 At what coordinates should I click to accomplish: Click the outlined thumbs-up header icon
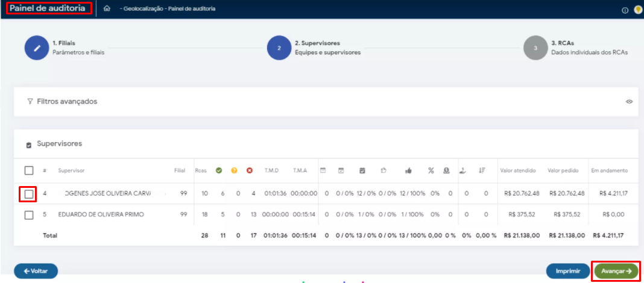point(383,170)
